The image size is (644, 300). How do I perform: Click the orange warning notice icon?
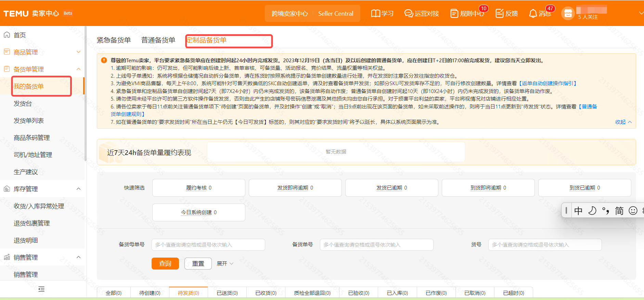[104, 60]
